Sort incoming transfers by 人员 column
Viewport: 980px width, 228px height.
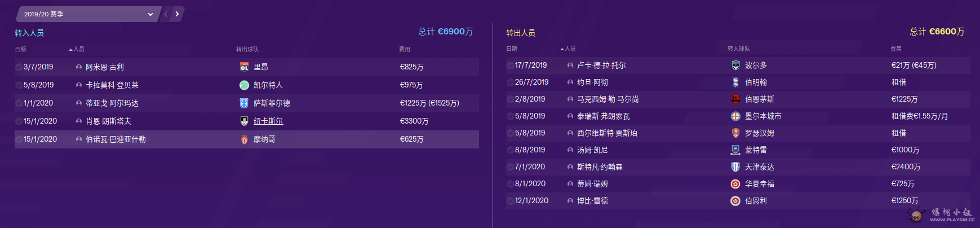(78, 50)
